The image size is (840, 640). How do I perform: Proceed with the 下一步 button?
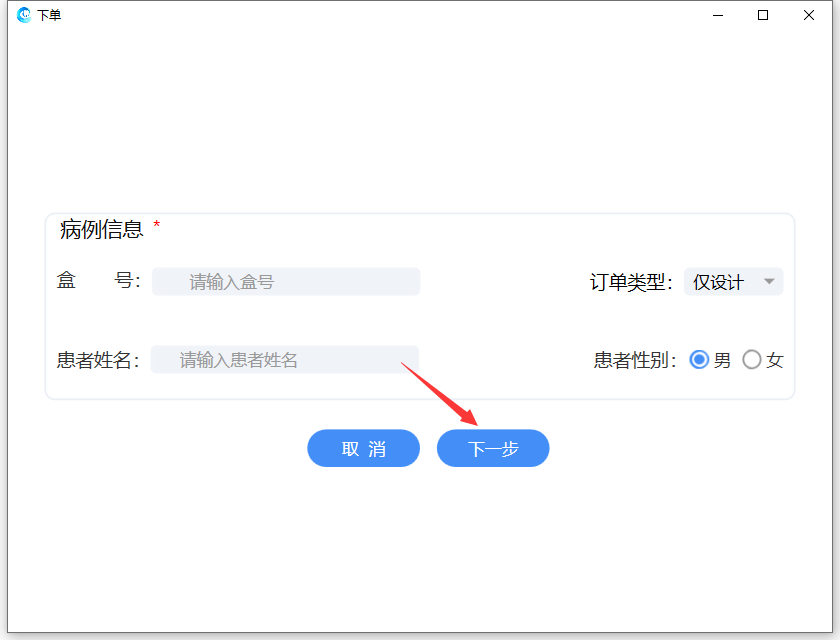(493, 449)
